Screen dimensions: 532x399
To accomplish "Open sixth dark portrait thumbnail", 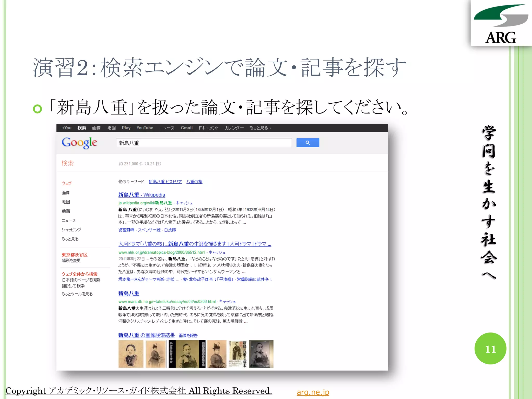I will point(261,354).
